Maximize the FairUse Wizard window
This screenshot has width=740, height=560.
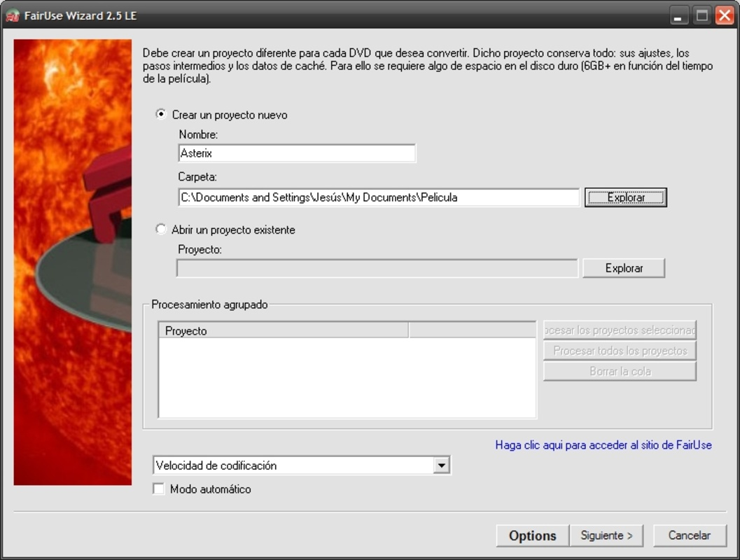[x=701, y=15]
